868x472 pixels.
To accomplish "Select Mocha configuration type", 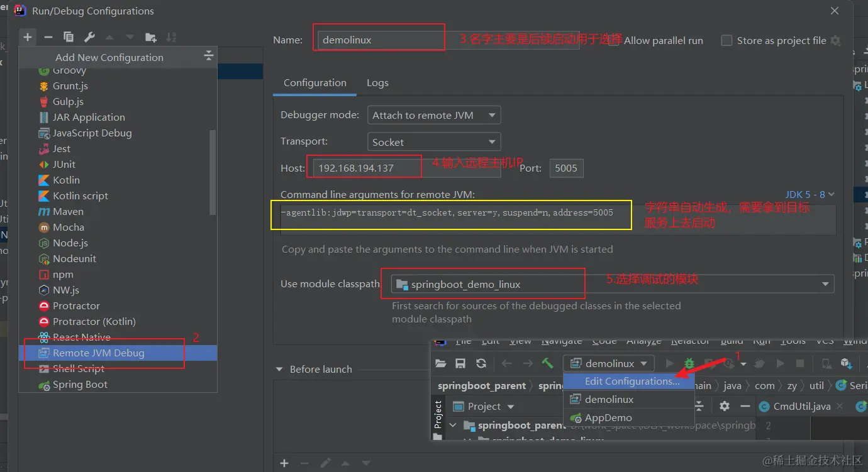I will (118, 227).
